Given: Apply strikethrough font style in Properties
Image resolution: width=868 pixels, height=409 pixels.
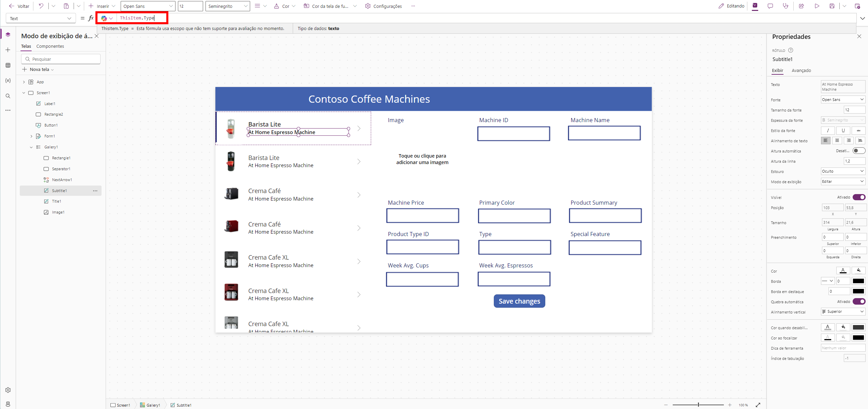Looking at the screenshot, I should coord(858,130).
